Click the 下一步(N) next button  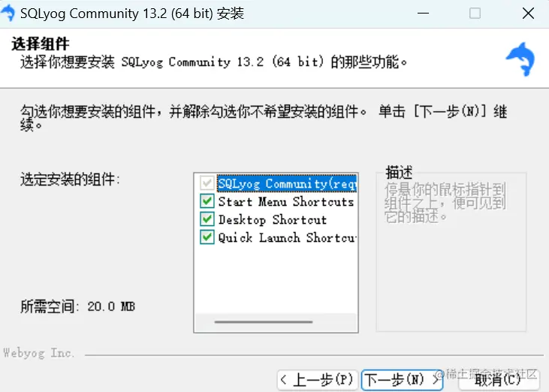[402, 380]
